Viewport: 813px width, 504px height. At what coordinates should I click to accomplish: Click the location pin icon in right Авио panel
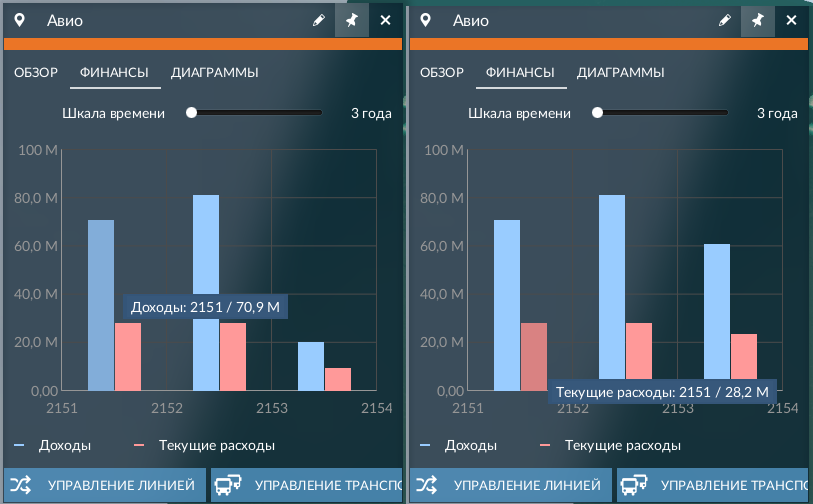(x=425, y=21)
